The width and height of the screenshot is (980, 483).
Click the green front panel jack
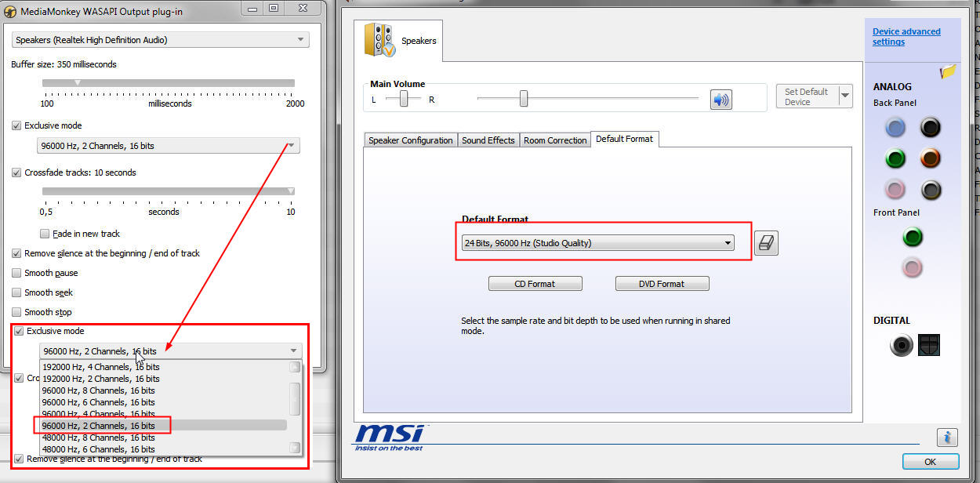[912, 237]
